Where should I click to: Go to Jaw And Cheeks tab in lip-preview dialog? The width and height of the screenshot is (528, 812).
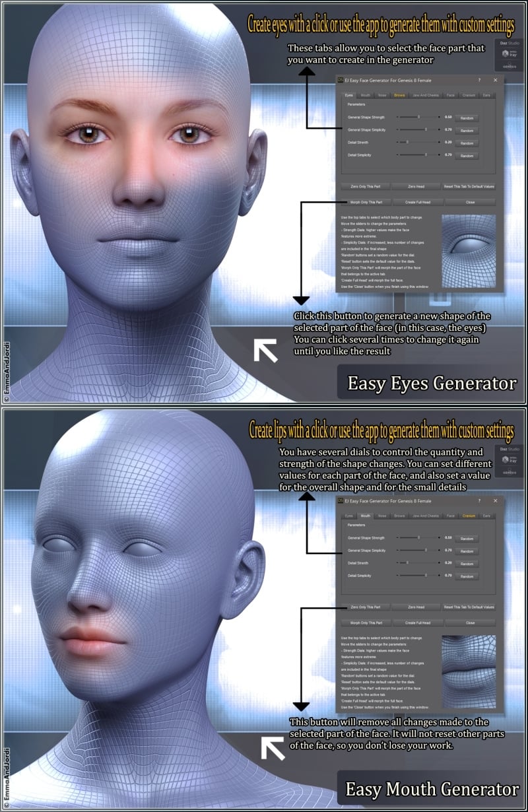pyautogui.click(x=426, y=516)
